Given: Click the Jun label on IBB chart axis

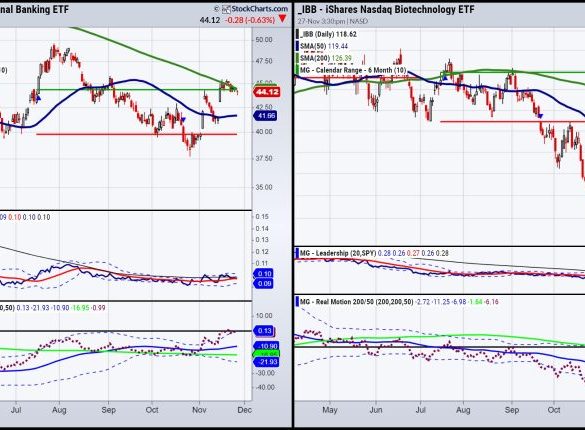Looking at the screenshot, I should 376,410.
